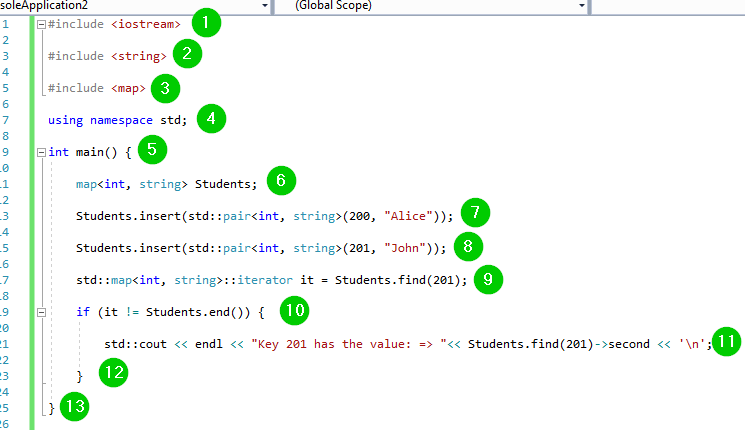Screen dimensions: 745x430
Task: Select green marker 10 beside if statement
Action: [293, 311]
